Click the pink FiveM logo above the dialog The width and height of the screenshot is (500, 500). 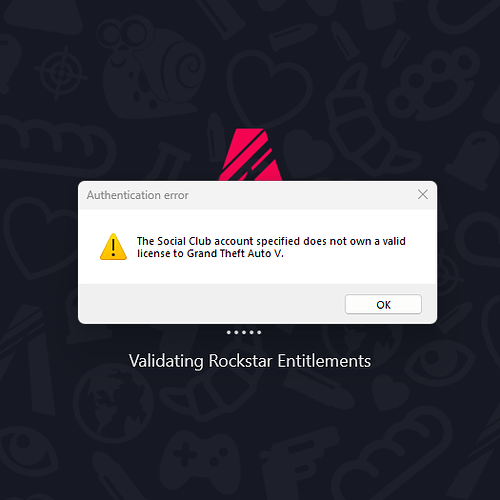tap(251, 154)
